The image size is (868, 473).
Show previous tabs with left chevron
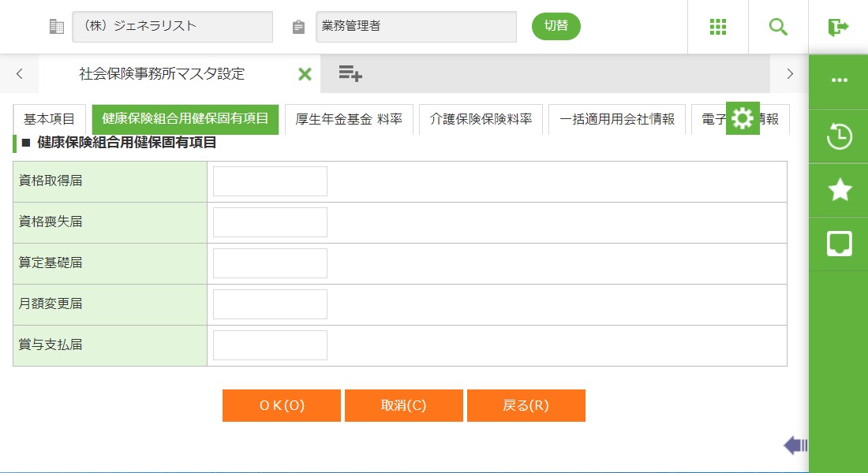pos(20,73)
